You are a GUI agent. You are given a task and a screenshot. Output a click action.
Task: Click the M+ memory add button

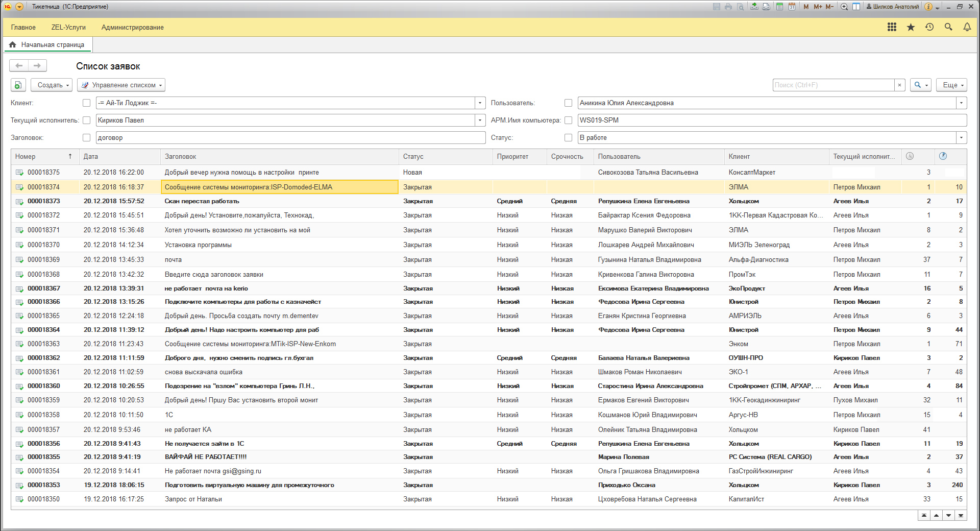(x=818, y=7)
